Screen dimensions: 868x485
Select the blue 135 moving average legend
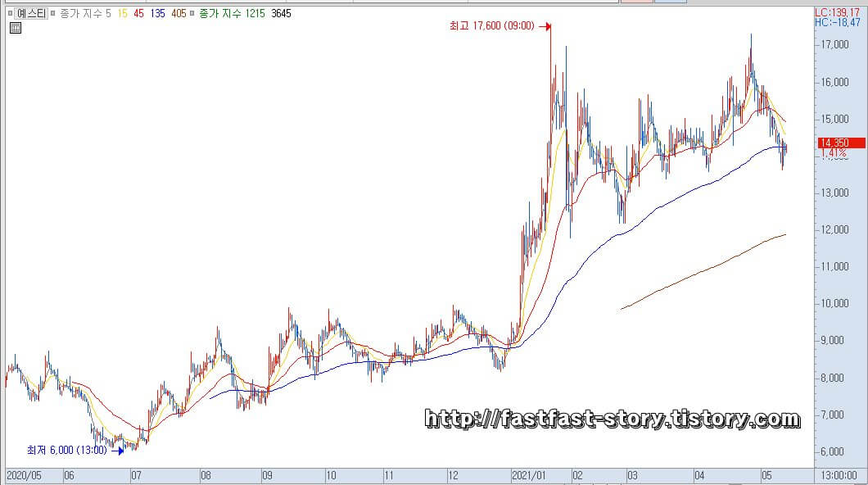(157, 13)
